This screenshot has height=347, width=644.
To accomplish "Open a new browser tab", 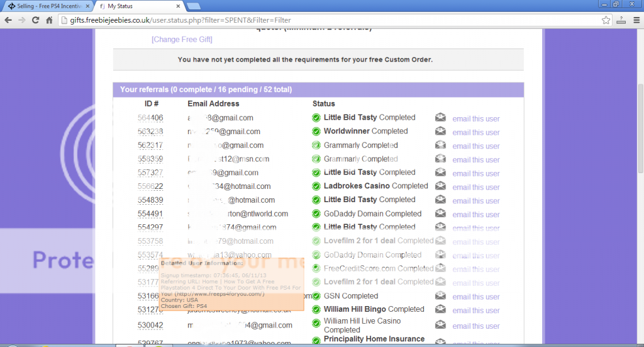I will [193, 6].
